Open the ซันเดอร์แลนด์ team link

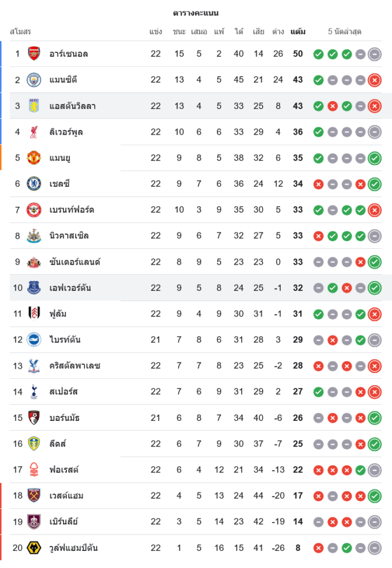(74, 262)
